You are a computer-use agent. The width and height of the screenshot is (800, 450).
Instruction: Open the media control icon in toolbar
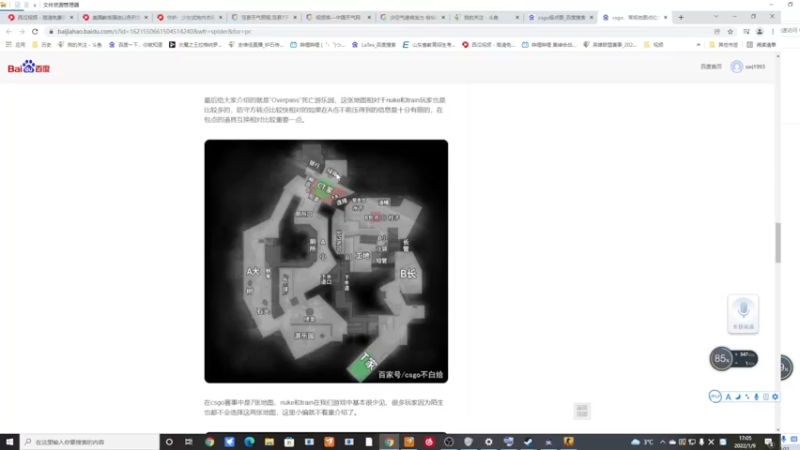pyautogui.click(x=746, y=31)
